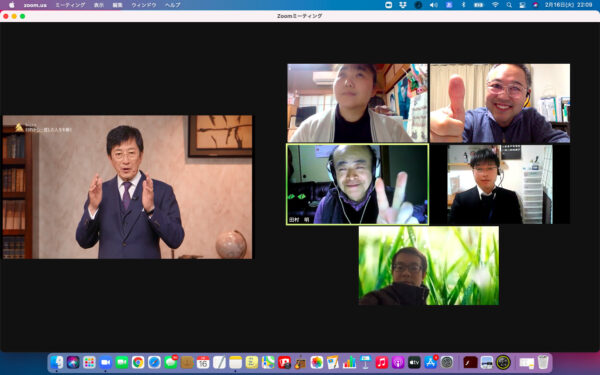The image size is (600, 375).
Task: Toggle the Wi-Fi status menu
Action: [495, 5]
